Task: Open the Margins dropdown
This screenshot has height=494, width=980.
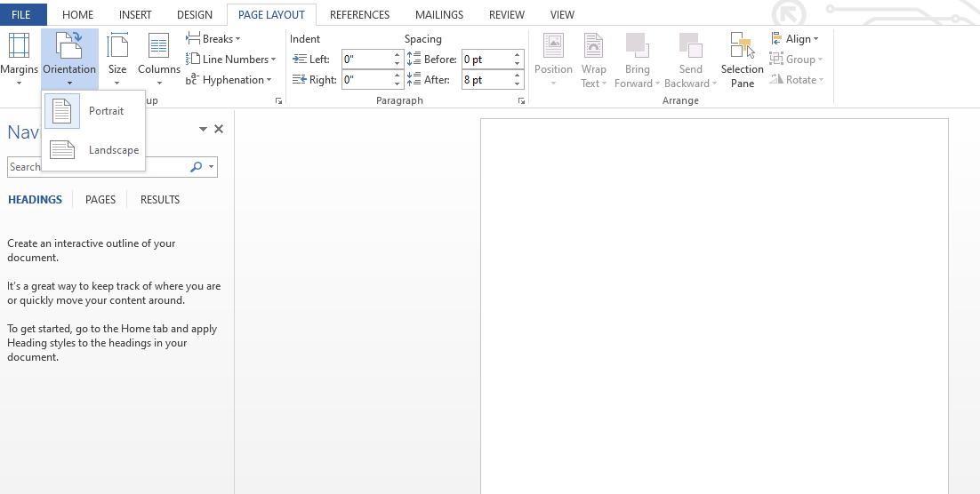Action: pyautogui.click(x=19, y=60)
